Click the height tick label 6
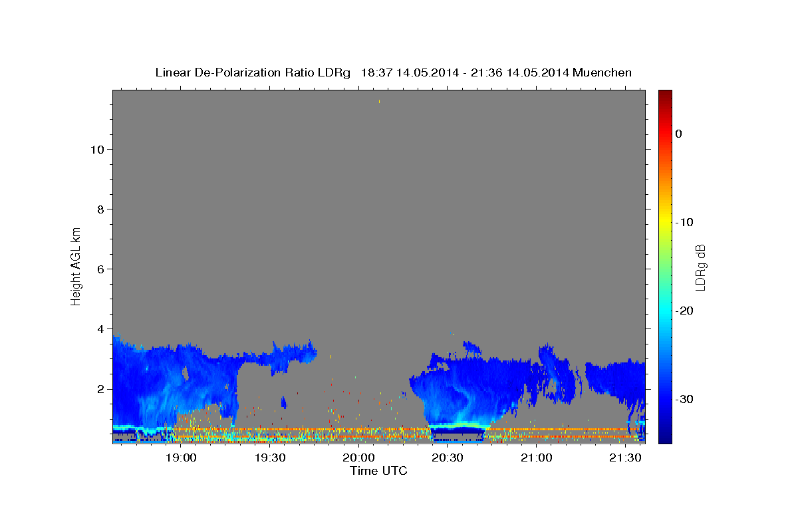Image resolution: width=798 pixels, height=532 pixels. click(x=100, y=269)
